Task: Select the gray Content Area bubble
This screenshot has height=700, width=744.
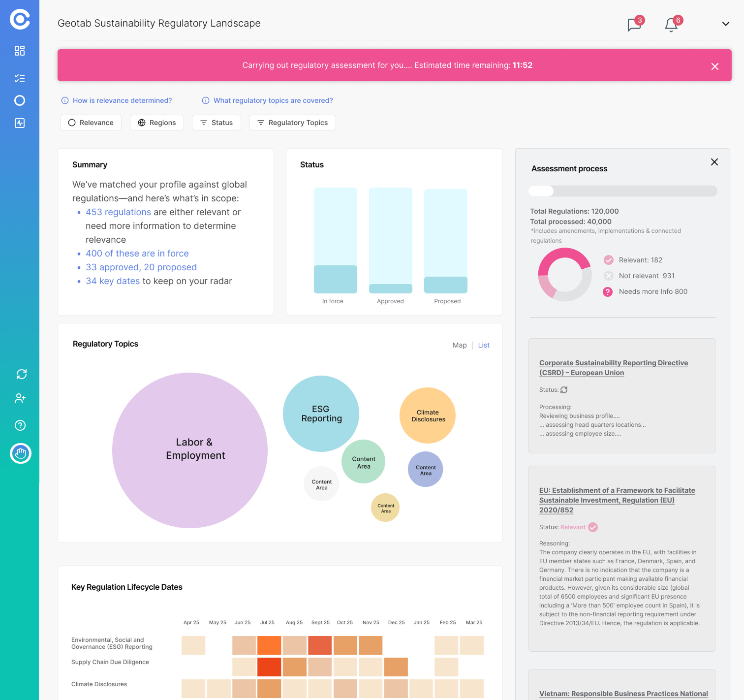Action: click(x=322, y=484)
